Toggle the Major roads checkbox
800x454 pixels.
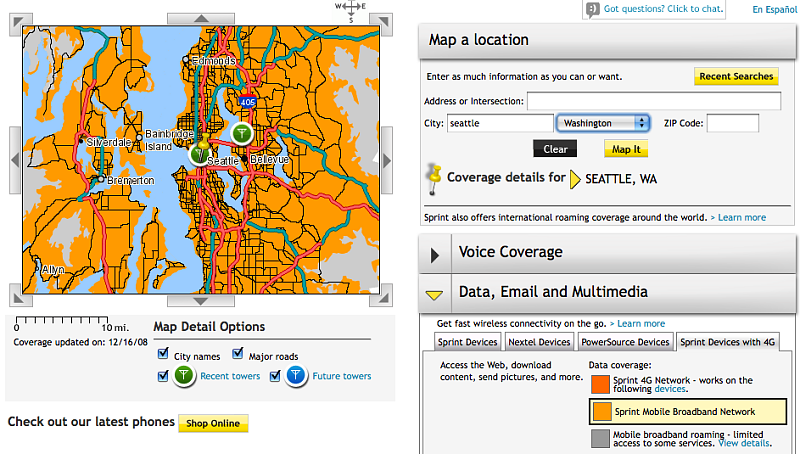(x=237, y=354)
